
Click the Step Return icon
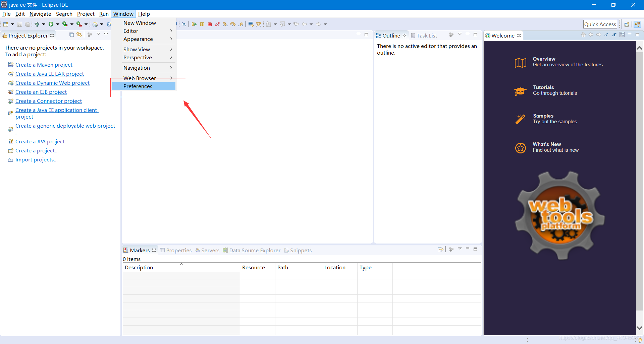pyautogui.click(x=241, y=24)
